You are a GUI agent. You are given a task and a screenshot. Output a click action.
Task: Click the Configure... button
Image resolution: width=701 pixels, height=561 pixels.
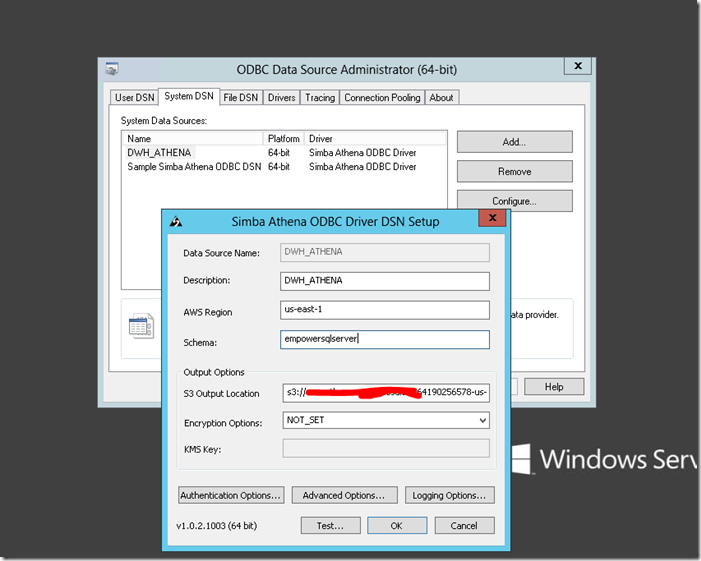point(515,201)
